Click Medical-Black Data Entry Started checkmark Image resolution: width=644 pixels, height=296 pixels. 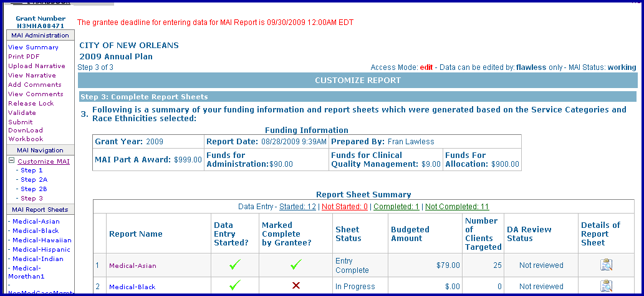[234, 285]
